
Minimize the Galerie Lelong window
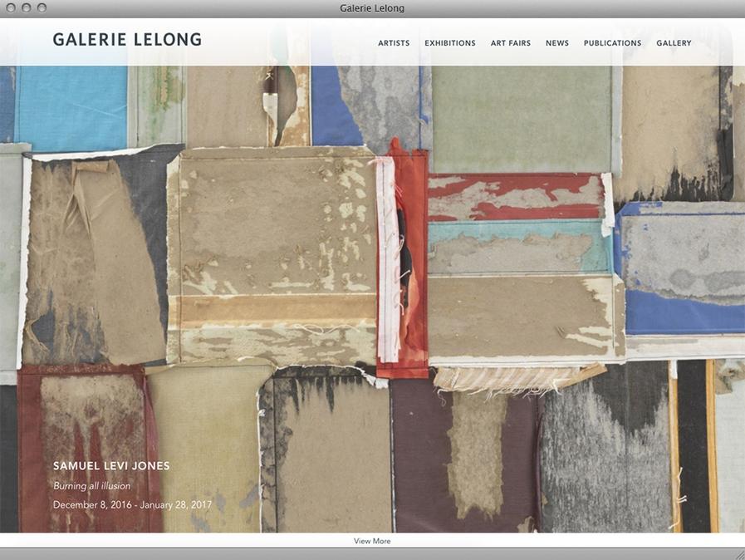click(27, 8)
